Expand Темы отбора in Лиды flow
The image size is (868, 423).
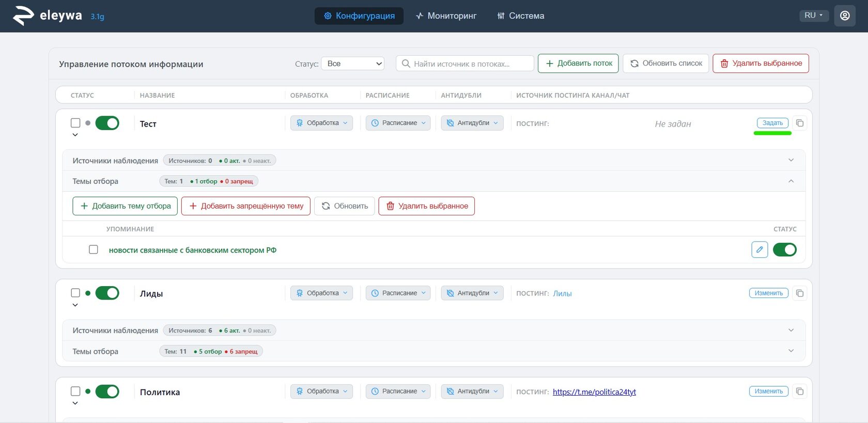(x=791, y=351)
